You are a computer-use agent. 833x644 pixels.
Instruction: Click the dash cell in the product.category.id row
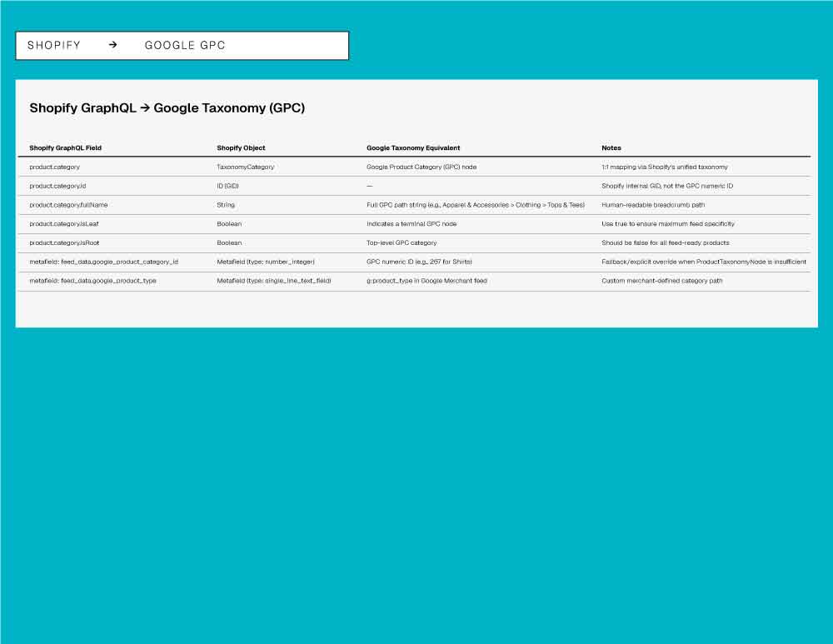(369, 186)
